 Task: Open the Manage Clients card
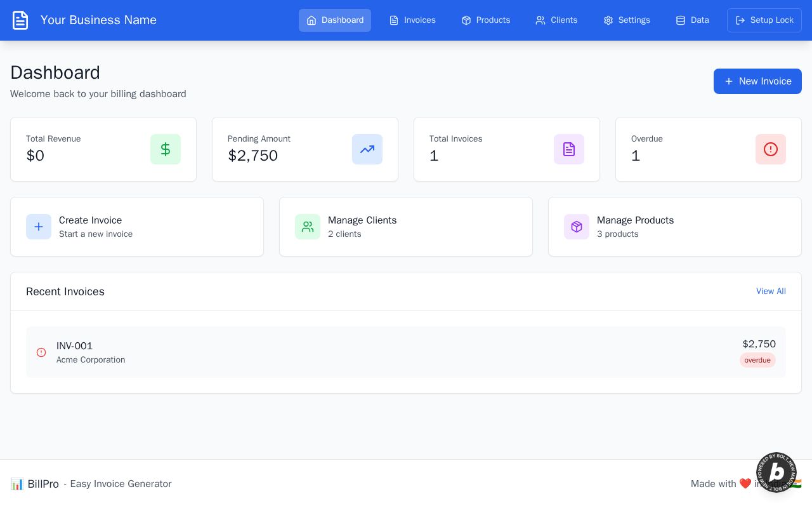(406, 227)
